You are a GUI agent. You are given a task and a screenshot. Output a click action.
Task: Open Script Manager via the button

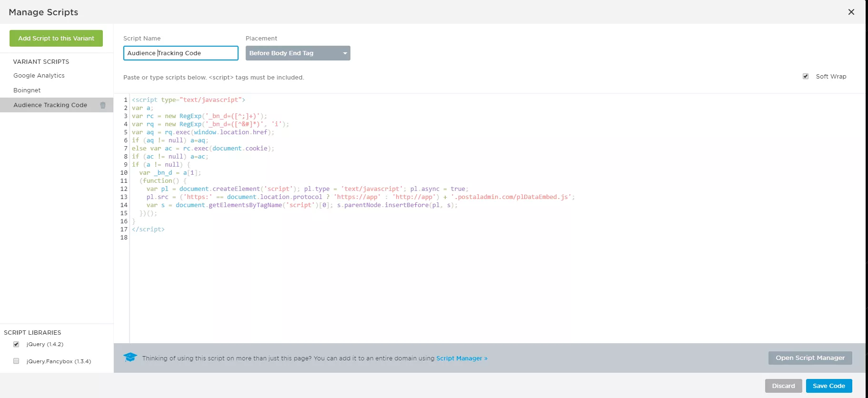810,358
